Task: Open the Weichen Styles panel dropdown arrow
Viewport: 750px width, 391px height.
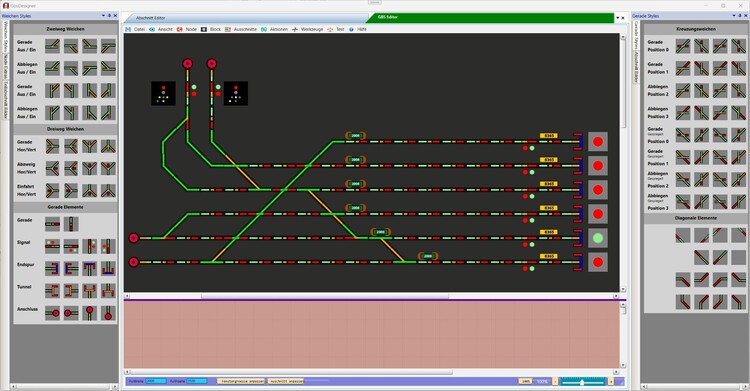Action: pos(103,16)
